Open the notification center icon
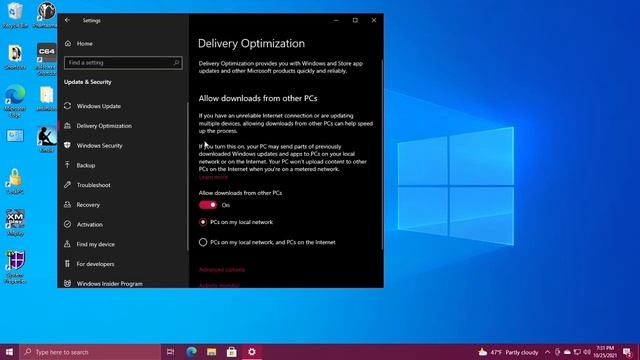 pyautogui.click(x=628, y=352)
